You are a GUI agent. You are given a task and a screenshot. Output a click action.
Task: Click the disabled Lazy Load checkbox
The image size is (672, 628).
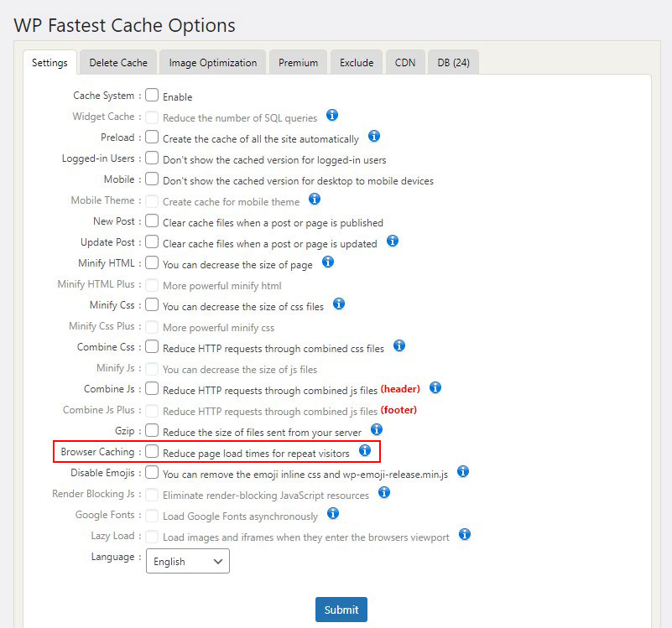click(152, 537)
